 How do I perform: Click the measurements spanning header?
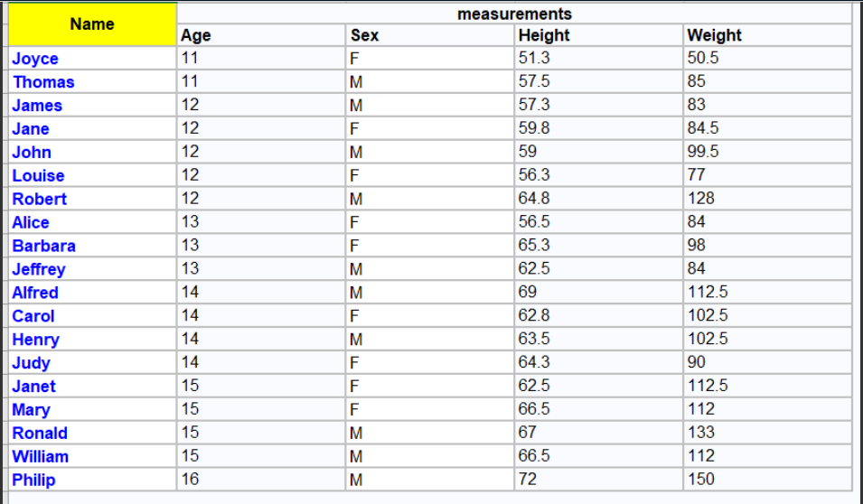tap(514, 14)
